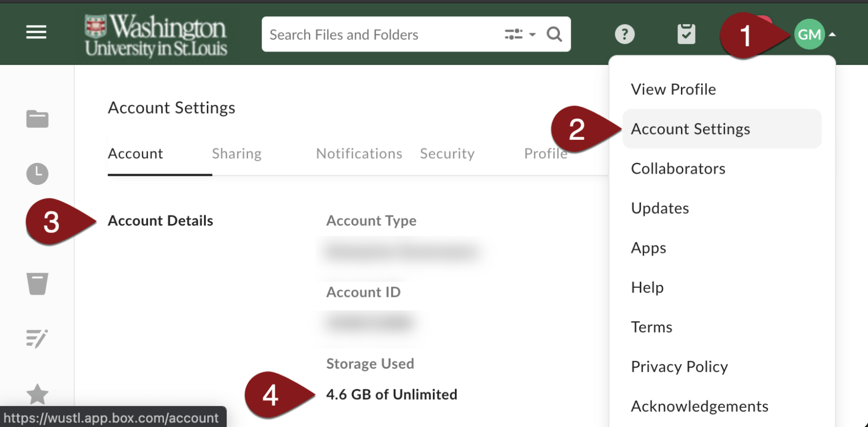Image resolution: width=868 pixels, height=427 pixels.
Task: Open Notes from the sidebar
Action: tap(37, 338)
